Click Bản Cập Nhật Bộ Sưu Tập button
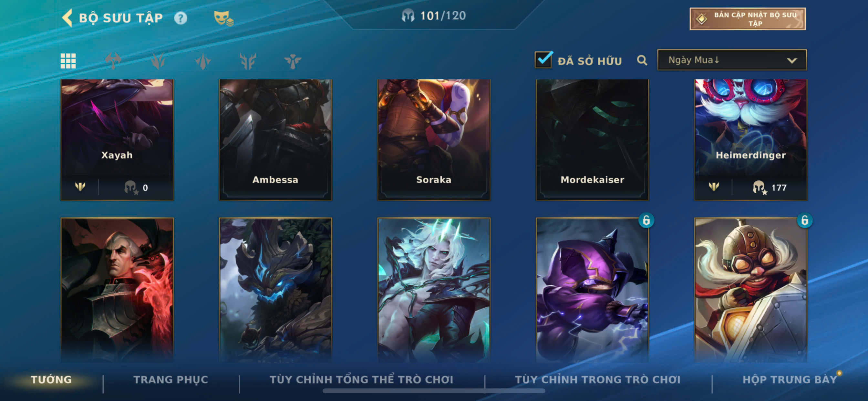Screen dimensions: 868x401 coord(747,19)
